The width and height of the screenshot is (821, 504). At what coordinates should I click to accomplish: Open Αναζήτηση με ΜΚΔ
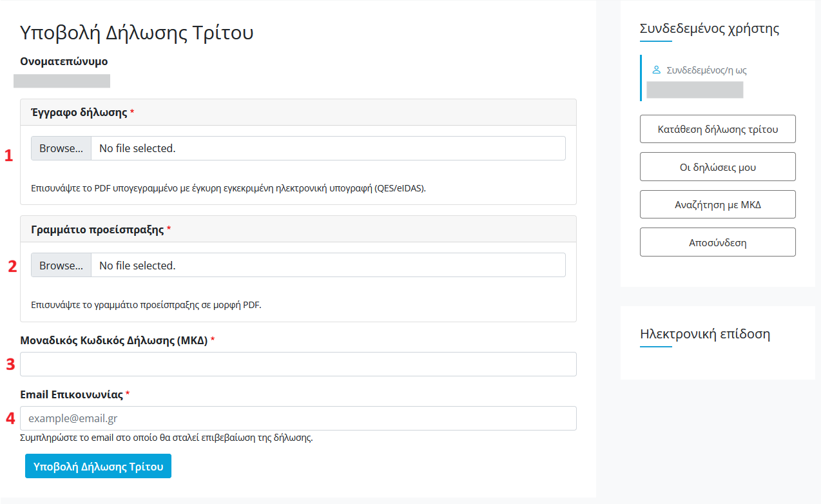718,205
